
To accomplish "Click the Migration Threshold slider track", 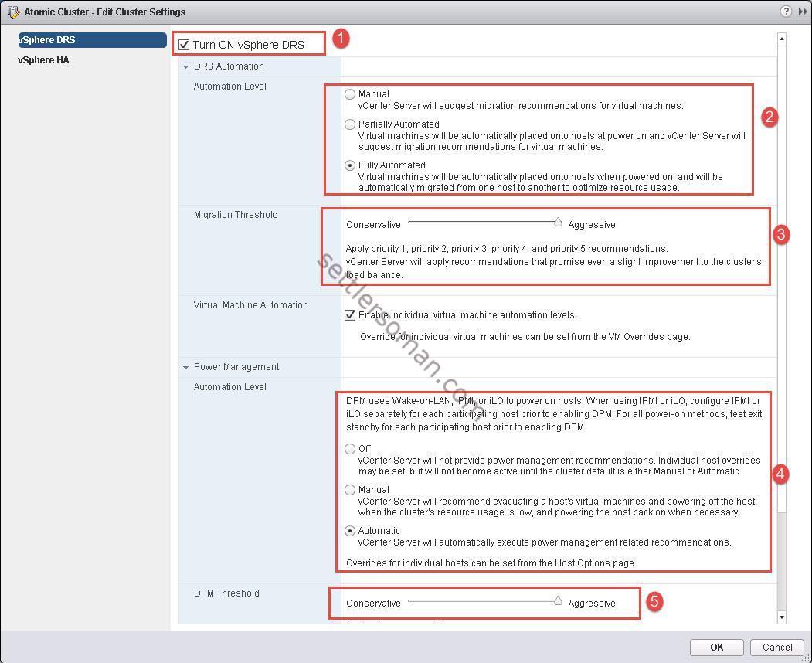I will coord(483,223).
